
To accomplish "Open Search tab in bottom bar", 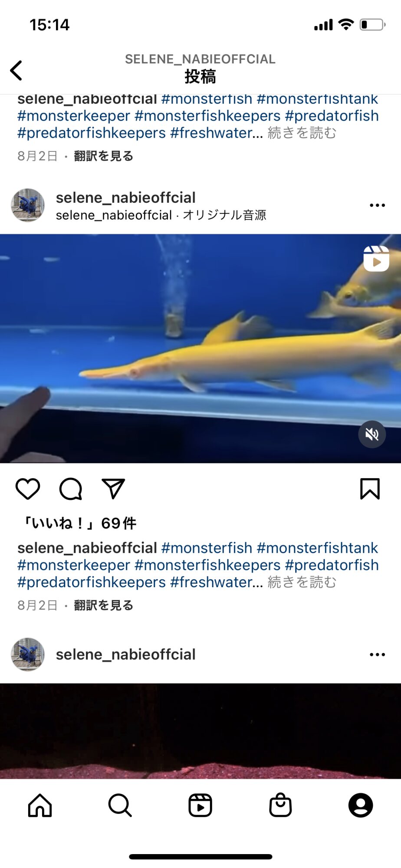I will tap(120, 806).
